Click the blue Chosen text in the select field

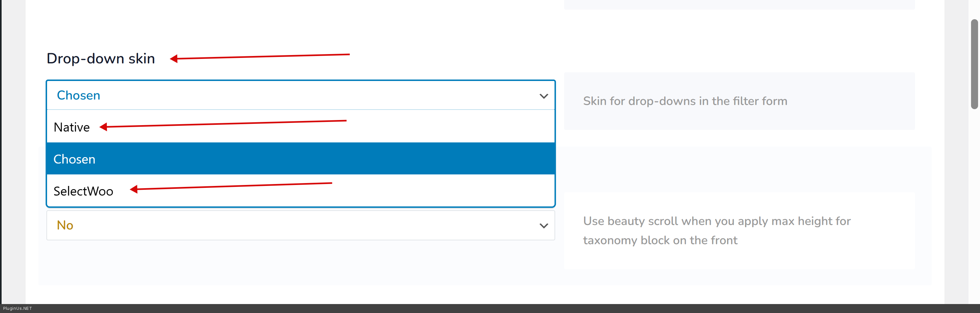point(78,95)
